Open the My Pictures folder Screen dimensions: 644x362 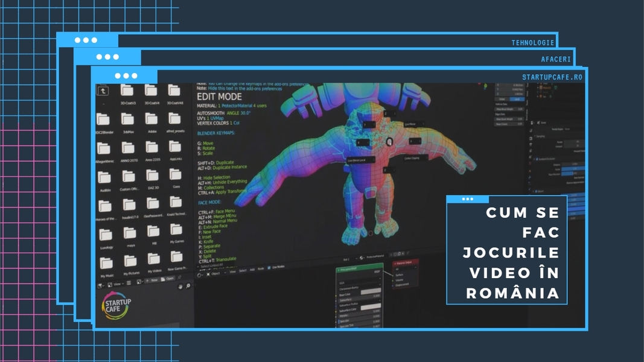coord(130,260)
